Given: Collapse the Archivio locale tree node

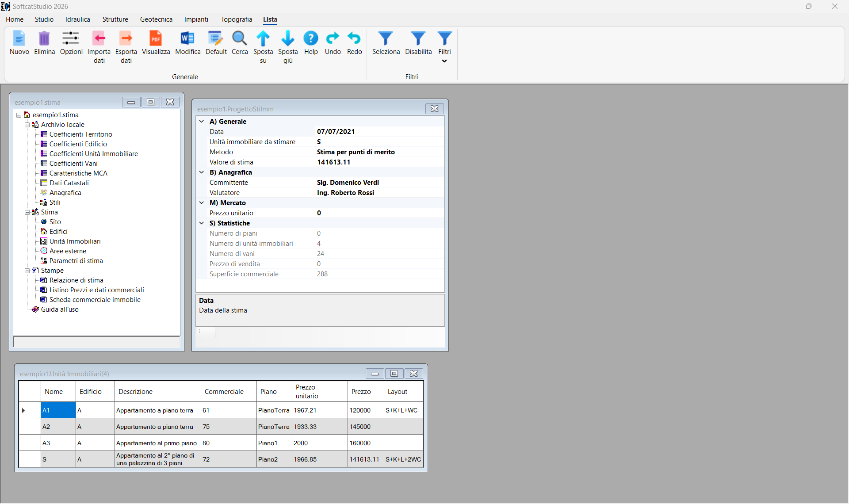Looking at the screenshot, I should (x=27, y=125).
